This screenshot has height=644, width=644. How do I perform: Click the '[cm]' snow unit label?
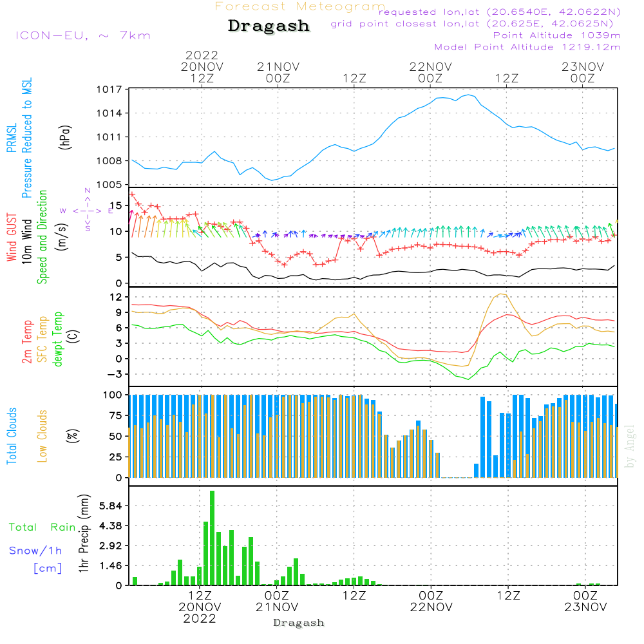pyautogui.click(x=48, y=569)
